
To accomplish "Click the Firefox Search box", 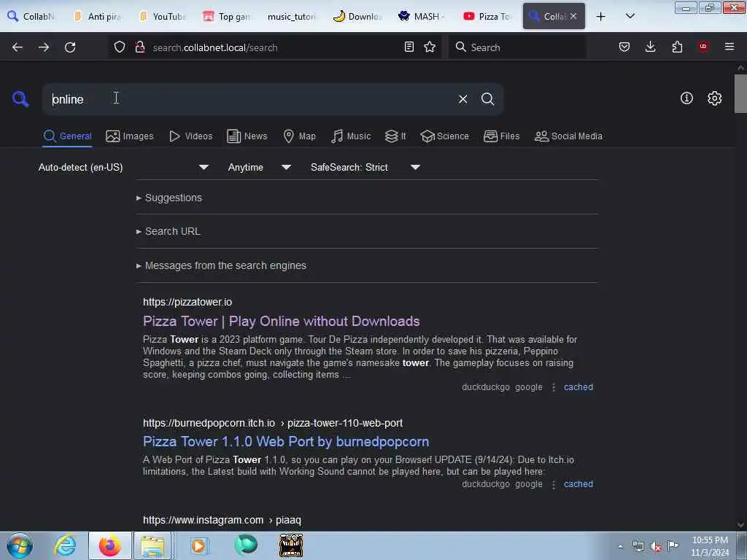I will click(x=517, y=47).
